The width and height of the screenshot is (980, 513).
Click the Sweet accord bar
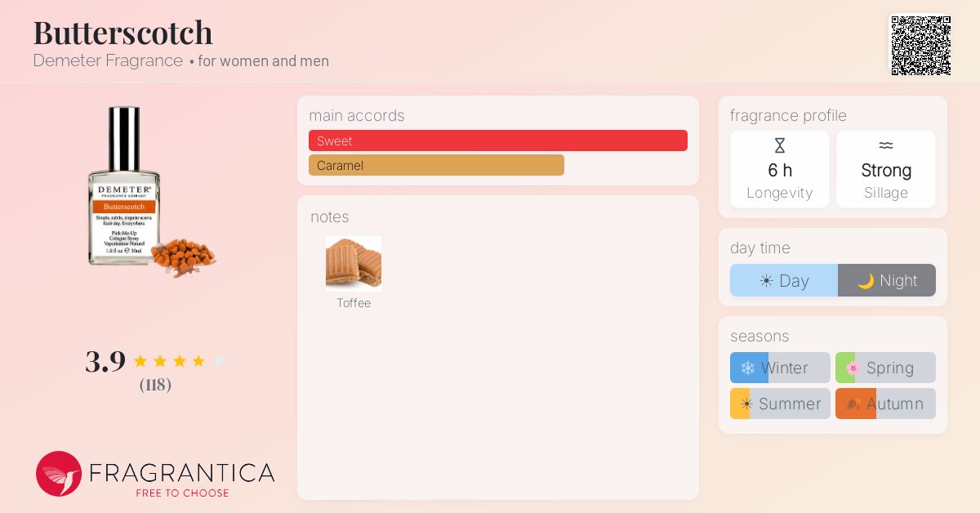(498, 141)
